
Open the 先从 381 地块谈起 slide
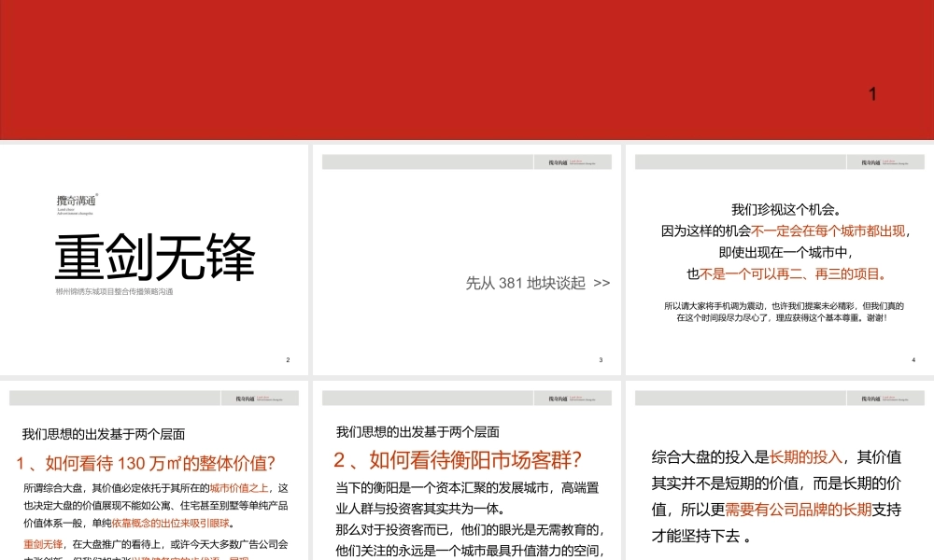[466, 259]
